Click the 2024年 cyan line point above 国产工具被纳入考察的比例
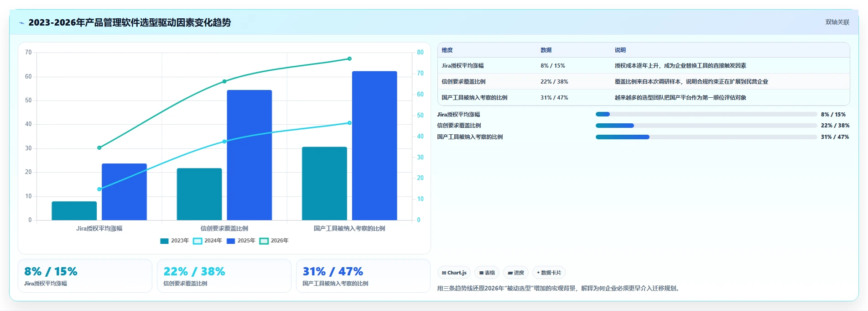 pos(349,123)
